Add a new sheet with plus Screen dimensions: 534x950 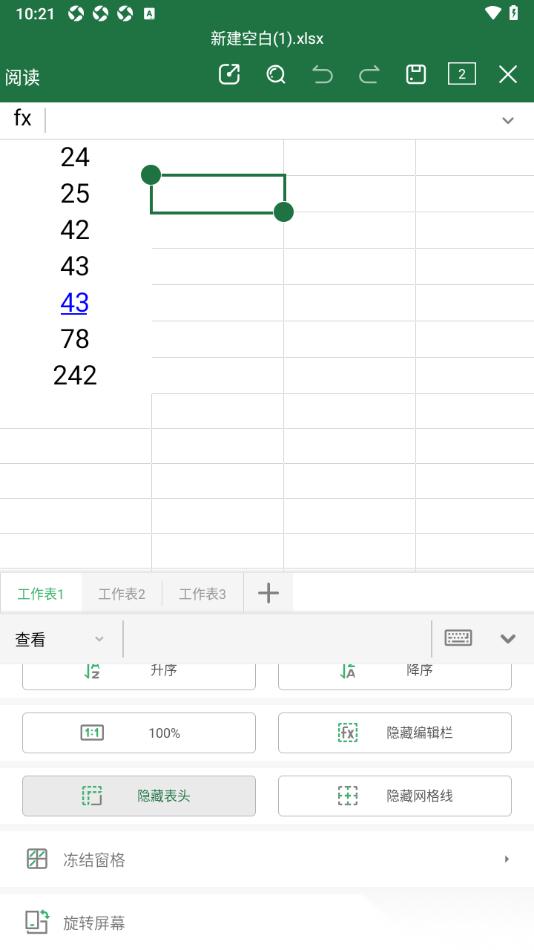coord(269,593)
